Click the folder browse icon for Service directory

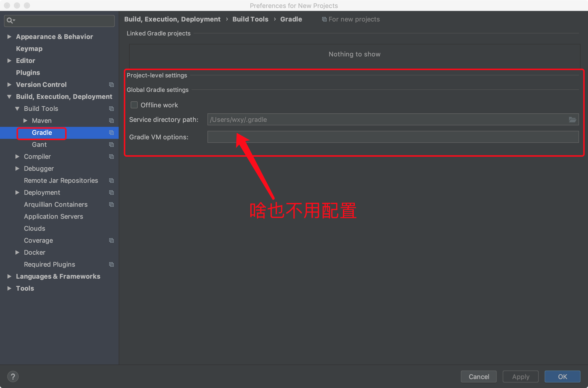tap(572, 120)
